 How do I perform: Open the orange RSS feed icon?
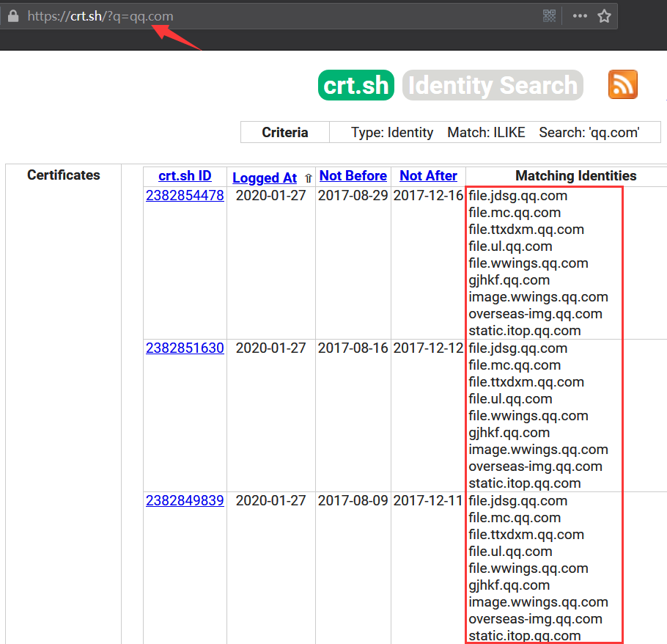click(x=623, y=84)
